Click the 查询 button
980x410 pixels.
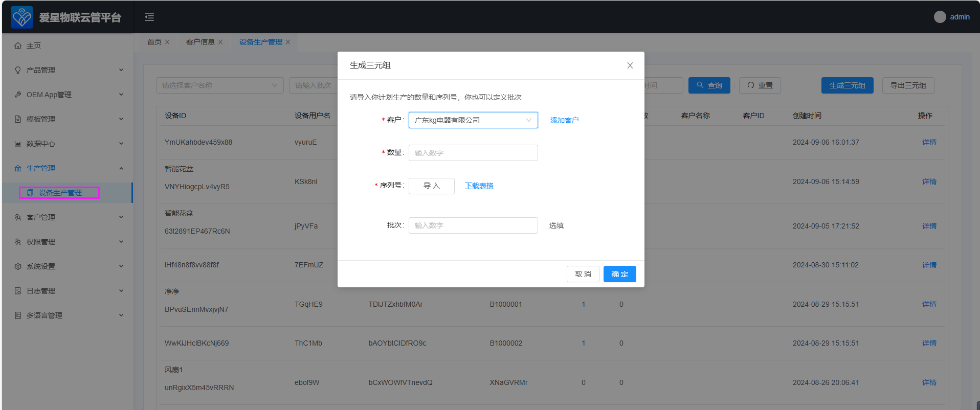click(709, 85)
